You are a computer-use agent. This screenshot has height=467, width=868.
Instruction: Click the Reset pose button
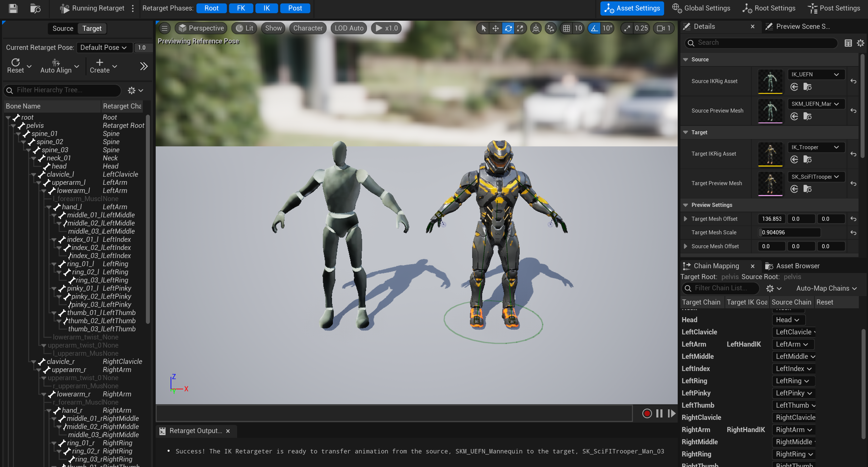coord(16,65)
